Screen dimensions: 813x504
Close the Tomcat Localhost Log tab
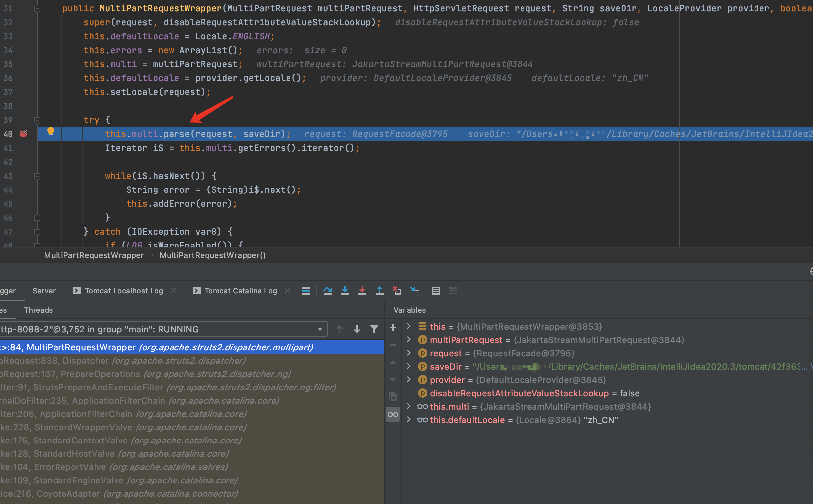click(174, 291)
